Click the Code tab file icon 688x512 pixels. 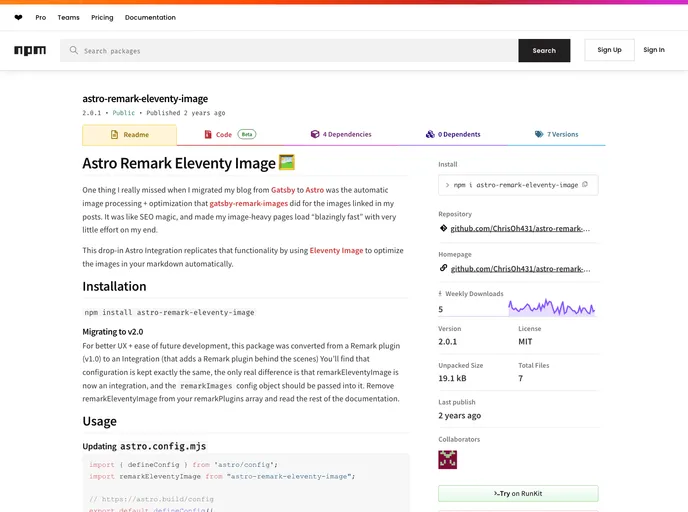tap(208, 134)
